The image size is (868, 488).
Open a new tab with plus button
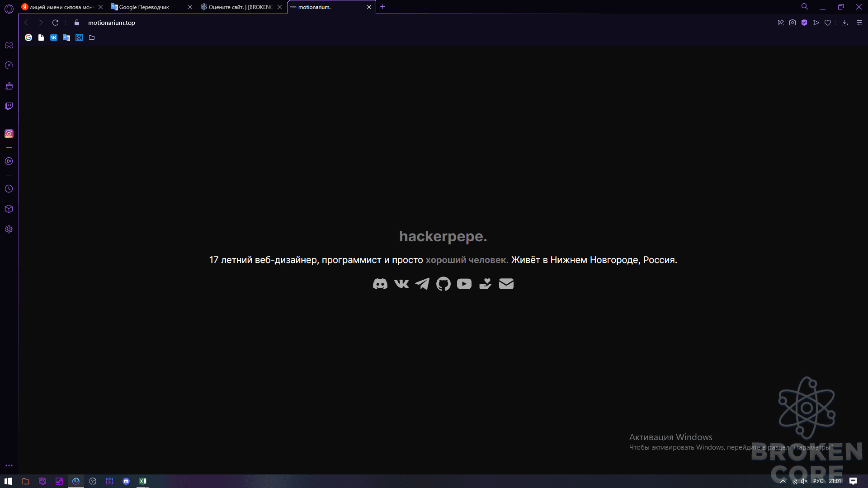[x=383, y=7]
